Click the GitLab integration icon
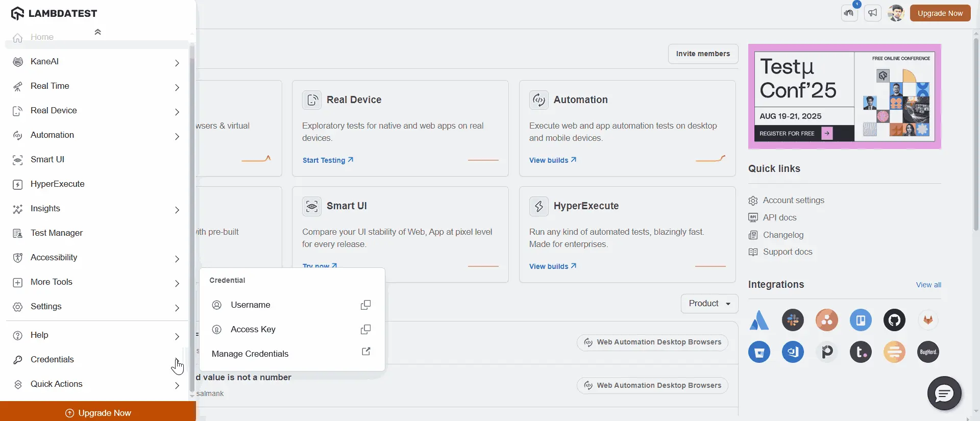This screenshot has width=980, height=421. point(928,320)
